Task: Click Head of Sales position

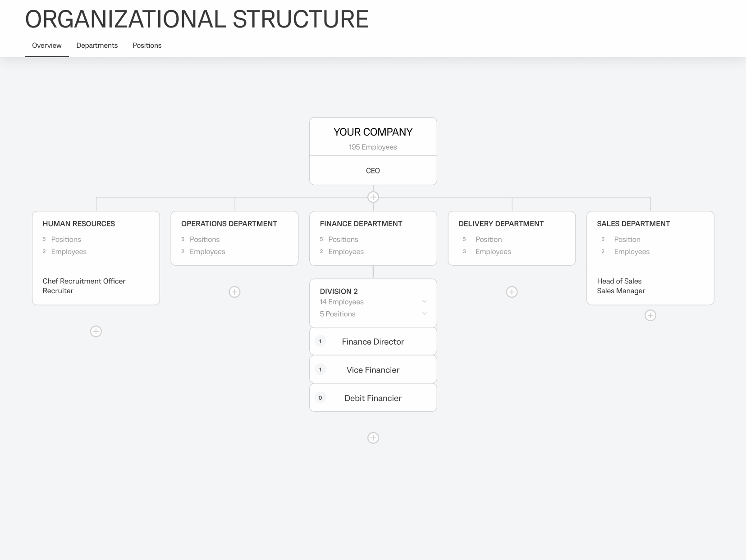Action: point(619,281)
